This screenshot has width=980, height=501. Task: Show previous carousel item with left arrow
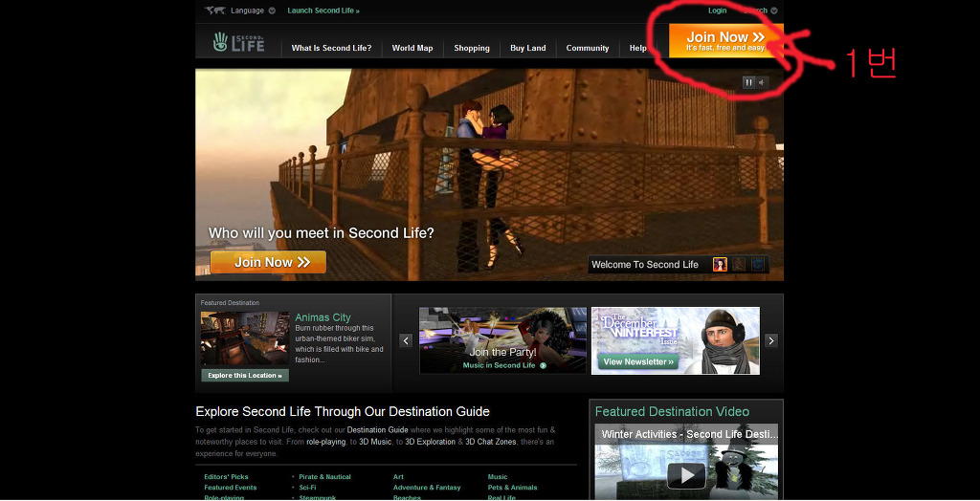coord(406,340)
